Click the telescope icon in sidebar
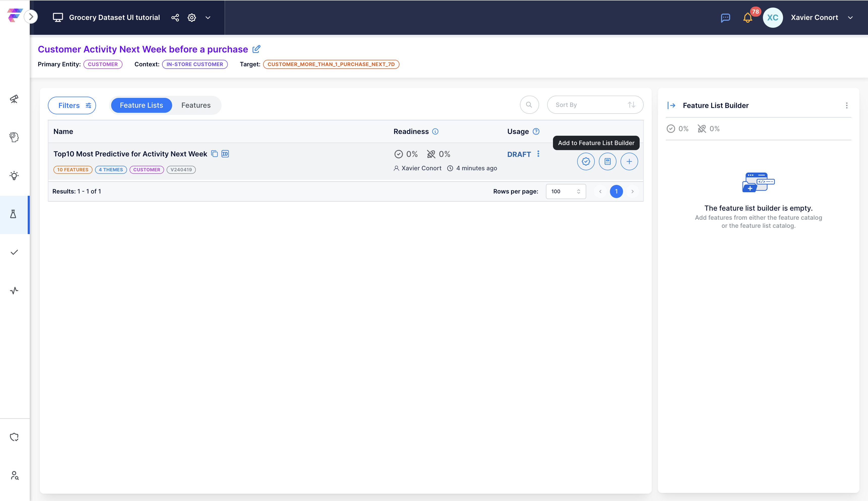This screenshot has height=501, width=868. [x=14, y=99]
